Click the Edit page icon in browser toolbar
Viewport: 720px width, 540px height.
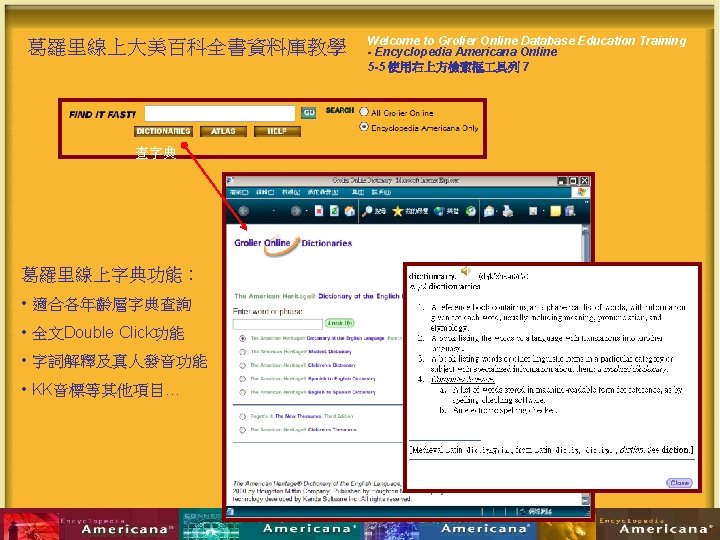533,211
